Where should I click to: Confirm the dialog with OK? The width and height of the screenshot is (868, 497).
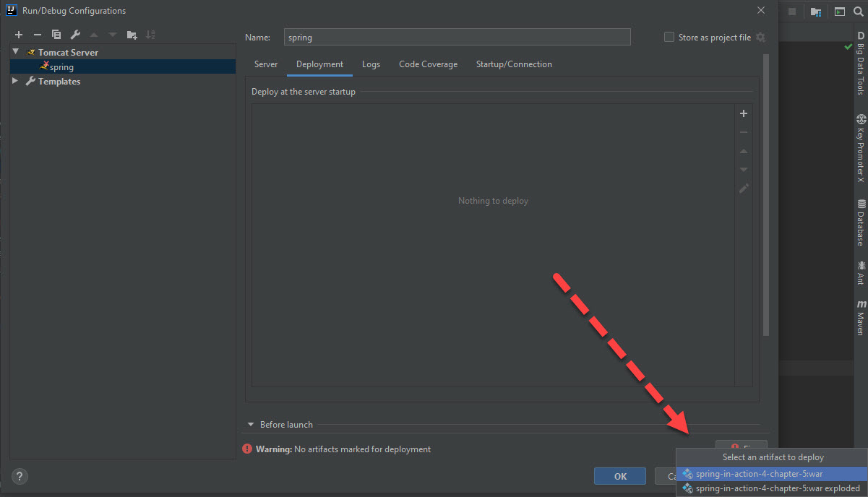pos(620,476)
